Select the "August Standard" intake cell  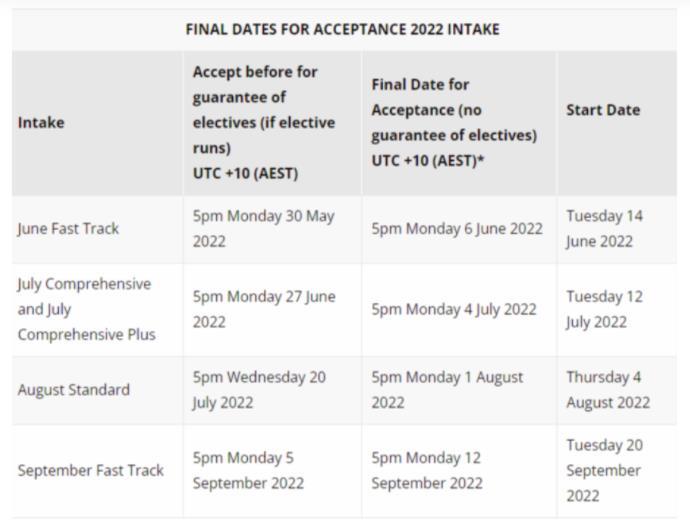pos(73,390)
